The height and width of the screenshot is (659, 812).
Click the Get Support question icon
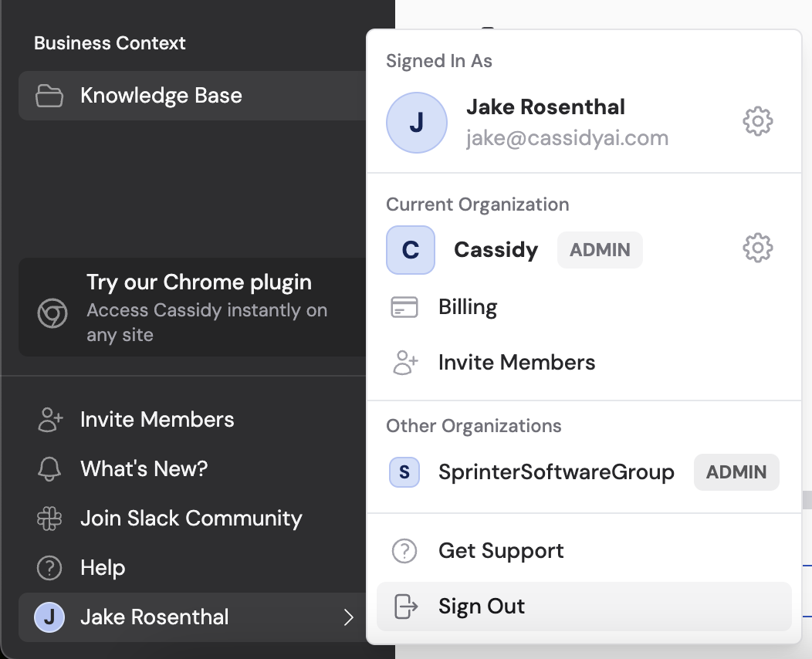404,550
